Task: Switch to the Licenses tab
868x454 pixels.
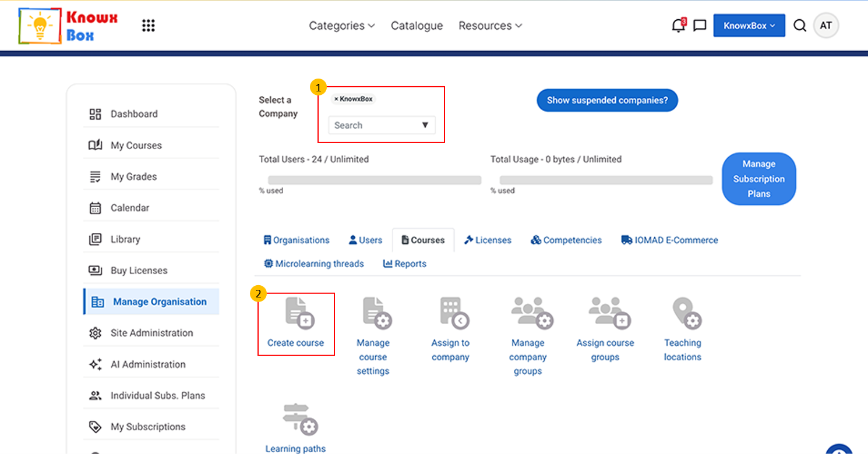Action: point(488,240)
